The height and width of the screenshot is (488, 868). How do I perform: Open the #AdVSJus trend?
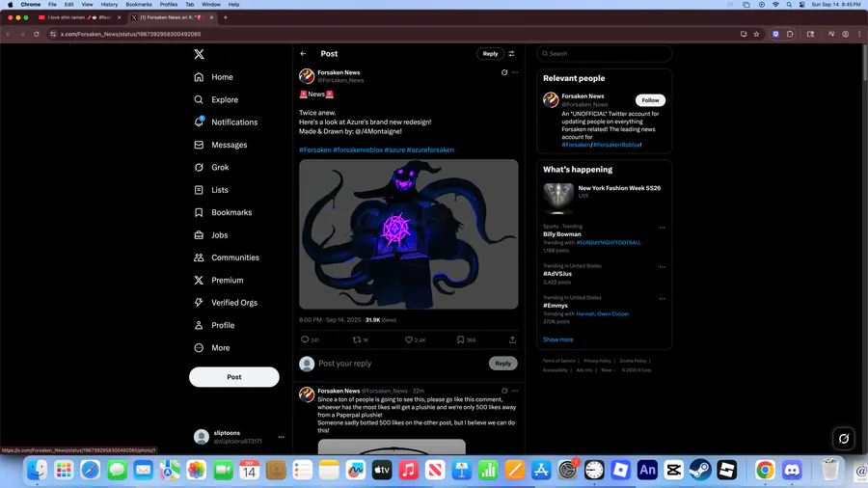coord(557,274)
